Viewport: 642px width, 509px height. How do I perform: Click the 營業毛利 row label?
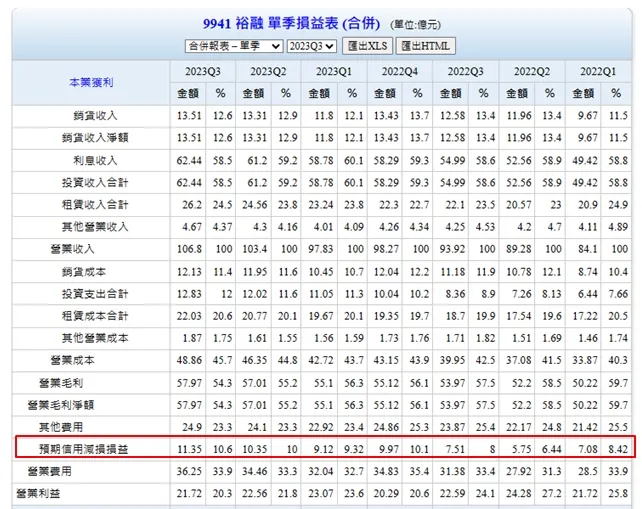61,383
